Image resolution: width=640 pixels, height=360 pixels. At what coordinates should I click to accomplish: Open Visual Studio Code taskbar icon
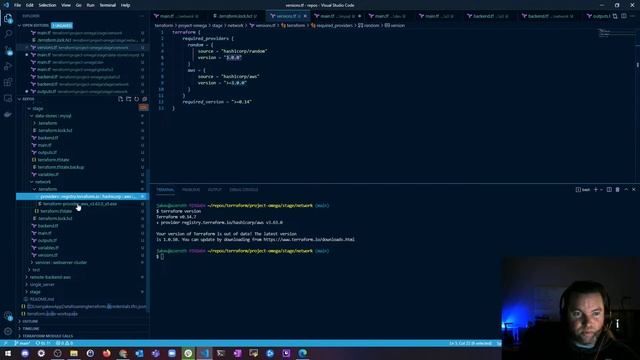click(204, 353)
